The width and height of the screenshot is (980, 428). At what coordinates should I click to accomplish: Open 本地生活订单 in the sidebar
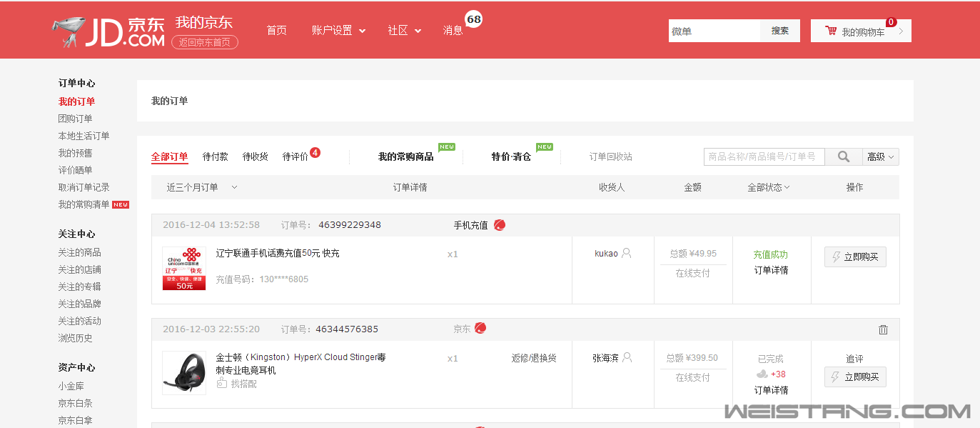[84, 136]
